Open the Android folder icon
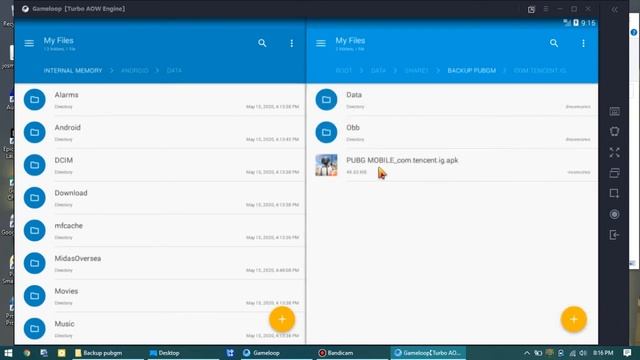This screenshot has width=640, height=360. click(35, 132)
